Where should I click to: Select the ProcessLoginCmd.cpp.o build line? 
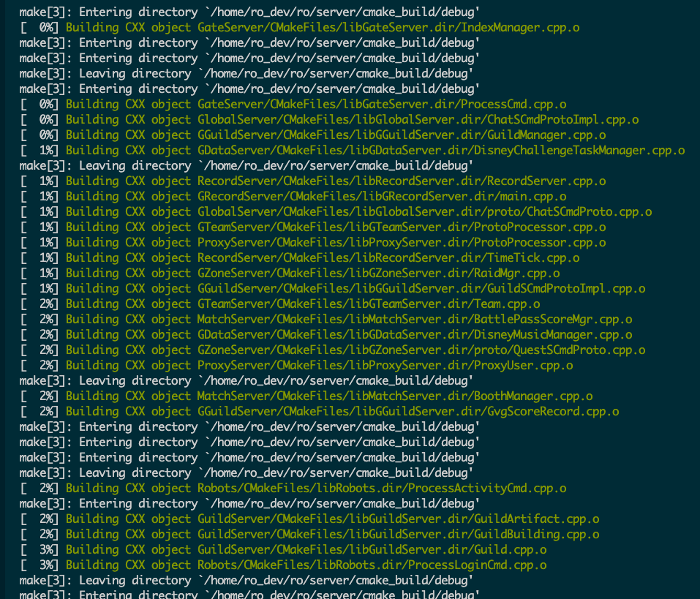[306, 565]
